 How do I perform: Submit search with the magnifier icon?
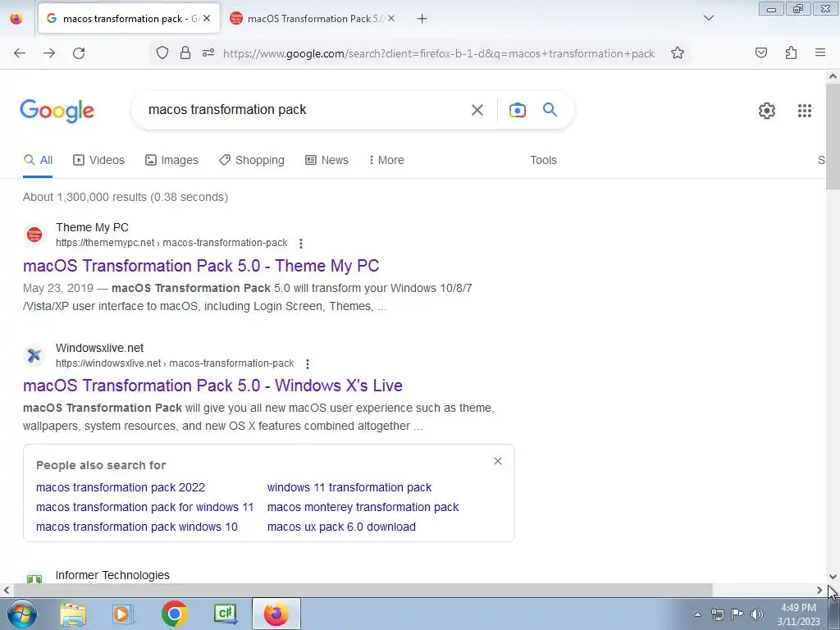(550, 110)
